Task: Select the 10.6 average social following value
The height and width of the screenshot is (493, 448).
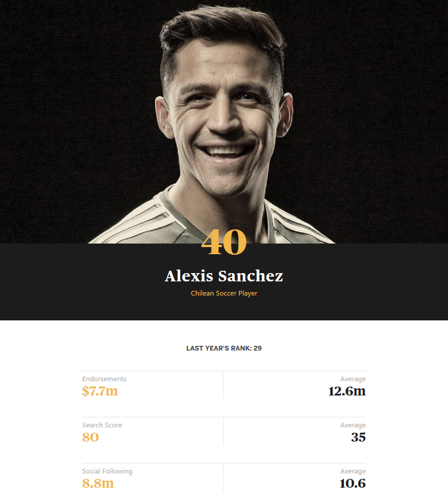Action: tap(352, 484)
